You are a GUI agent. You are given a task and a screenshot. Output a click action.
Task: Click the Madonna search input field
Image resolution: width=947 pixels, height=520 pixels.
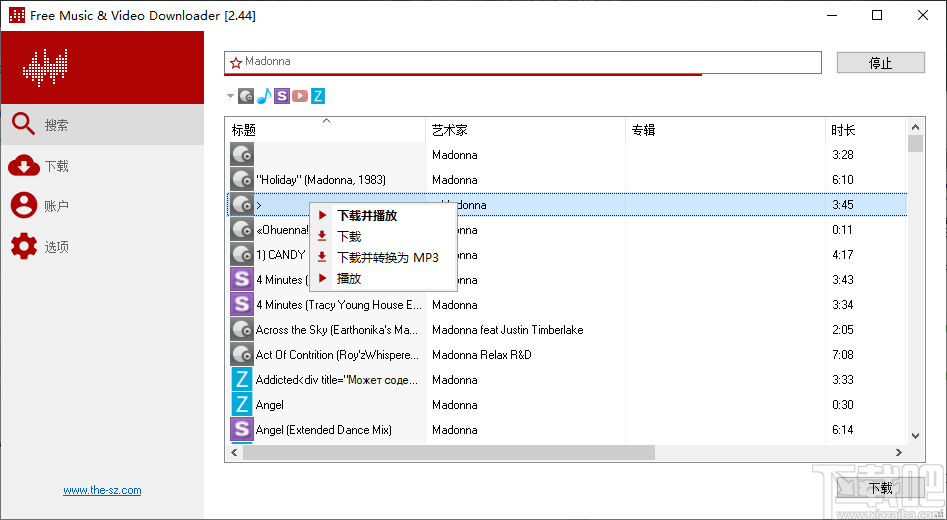tap(523, 62)
